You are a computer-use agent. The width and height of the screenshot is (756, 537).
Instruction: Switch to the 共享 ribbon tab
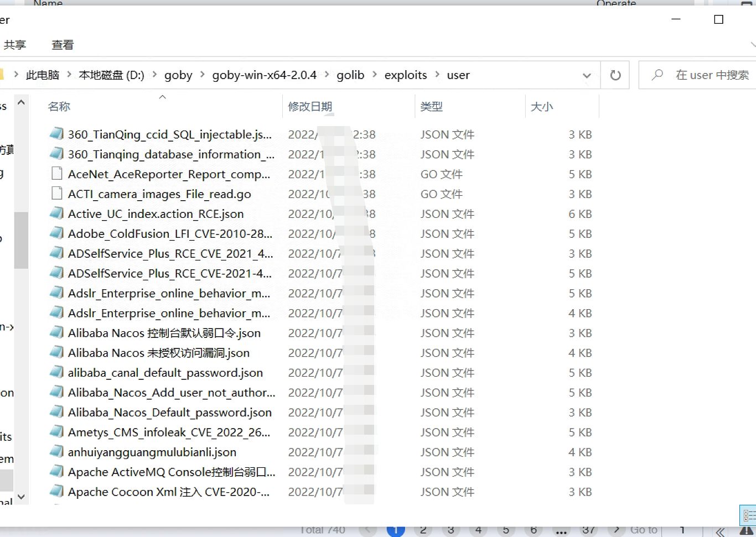15,45
